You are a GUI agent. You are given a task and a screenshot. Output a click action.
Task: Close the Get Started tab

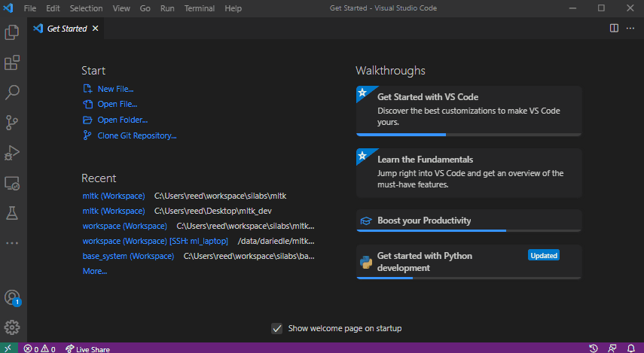[95, 29]
